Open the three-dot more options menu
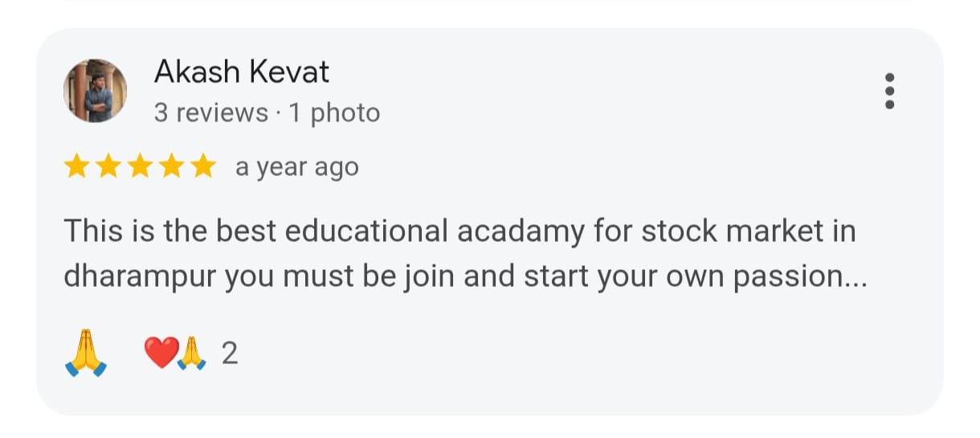Image resolution: width=980 pixels, height=438 pixels. coord(889,91)
